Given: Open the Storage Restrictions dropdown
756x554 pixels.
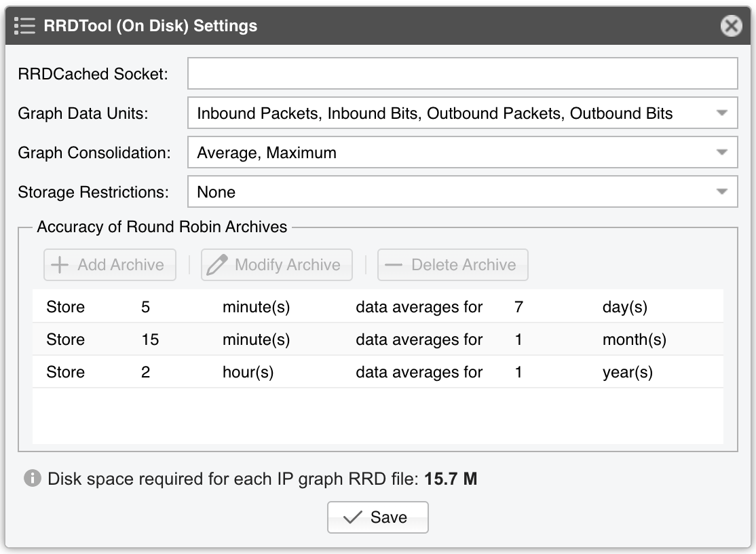Looking at the screenshot, I should 462,191.
